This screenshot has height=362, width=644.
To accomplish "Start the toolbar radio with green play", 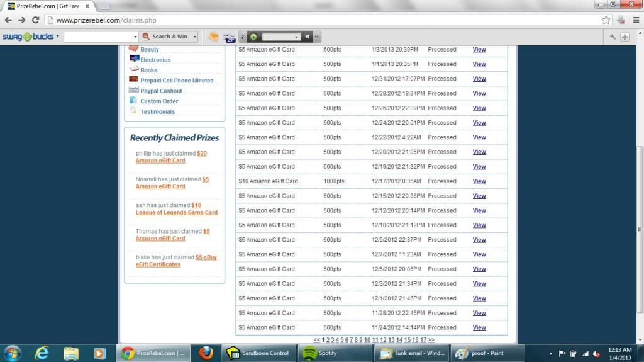I will pyautogui.click(x=253, y=37).
